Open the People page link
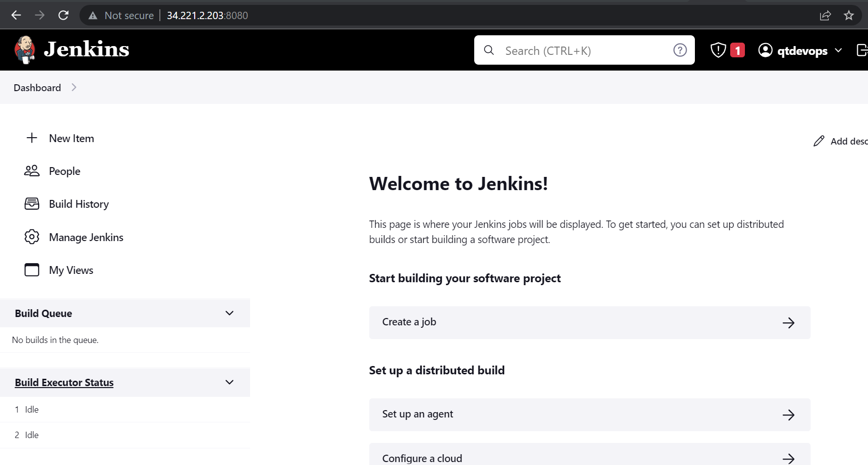Viewport: 868px width, 465px height. (65, 171)
